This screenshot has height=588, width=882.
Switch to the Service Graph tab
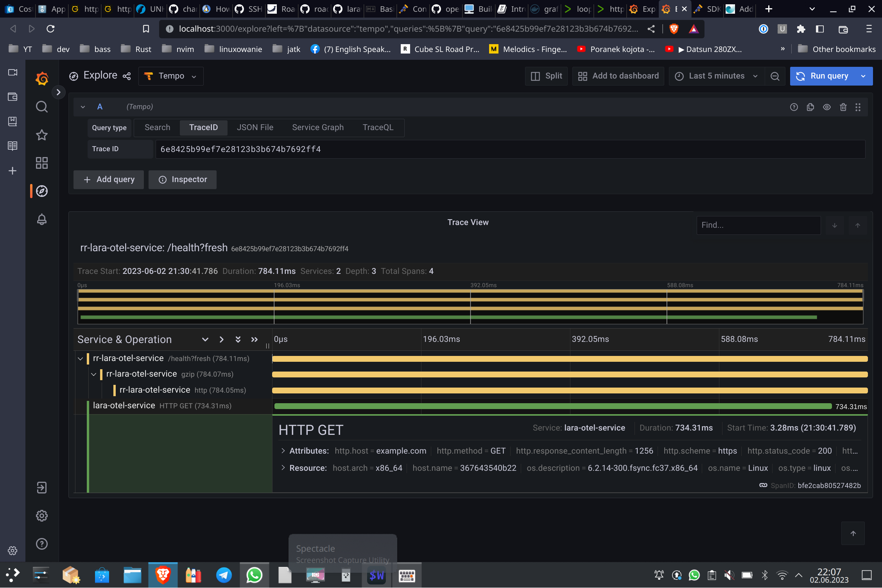click(x=318, y=127)
